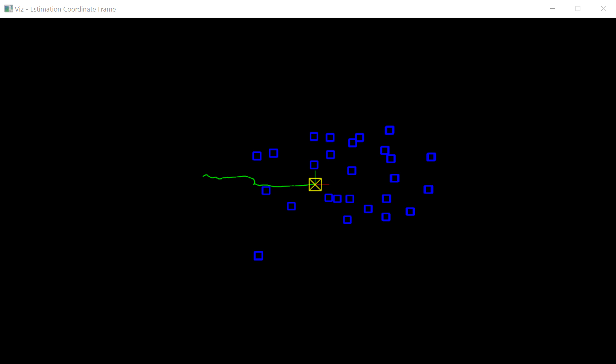Click the blue square left of the yellow marker
This screenshot has height=364, width=616.
point(266,191)
